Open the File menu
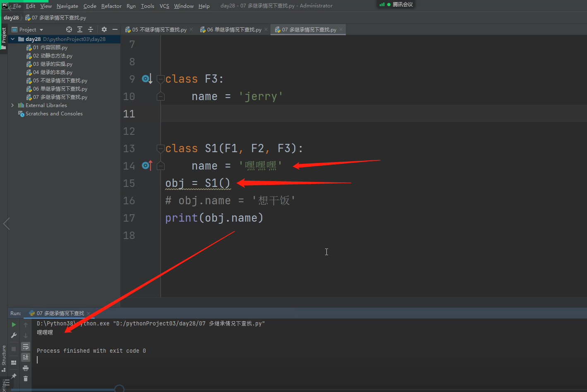The height and width of the screenshot is (392, 587). (17, 6)
